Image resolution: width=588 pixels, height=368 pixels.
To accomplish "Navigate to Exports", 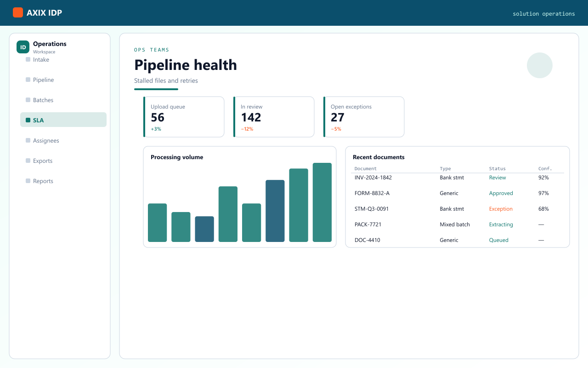I will coord(63,161).
